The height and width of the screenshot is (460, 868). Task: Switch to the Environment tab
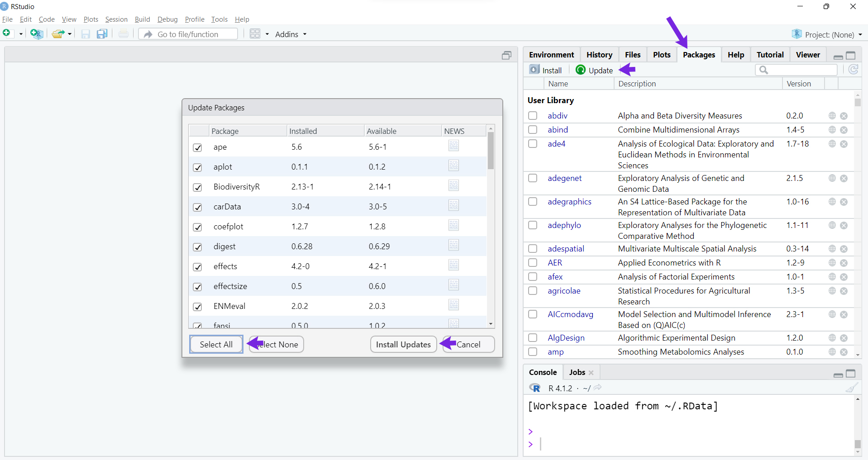[551, 55]
